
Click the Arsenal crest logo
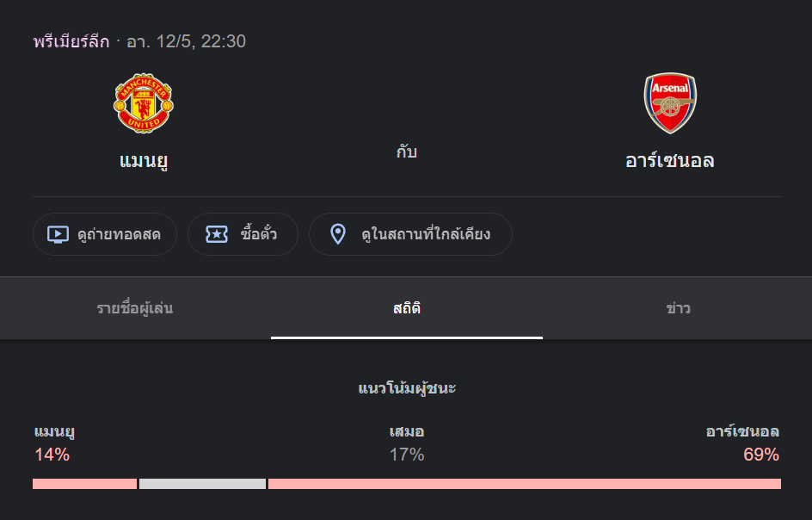pyautogui.click(x=671, y=102)
